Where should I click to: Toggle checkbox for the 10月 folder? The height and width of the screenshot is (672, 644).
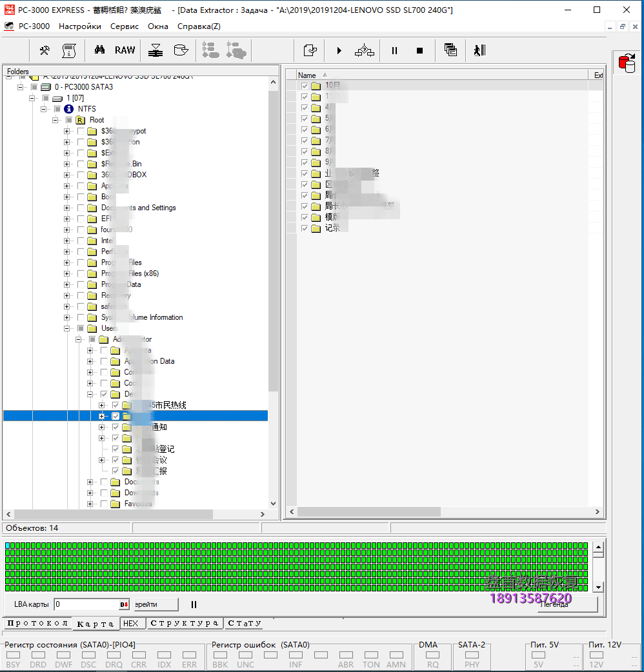point(305,86)
